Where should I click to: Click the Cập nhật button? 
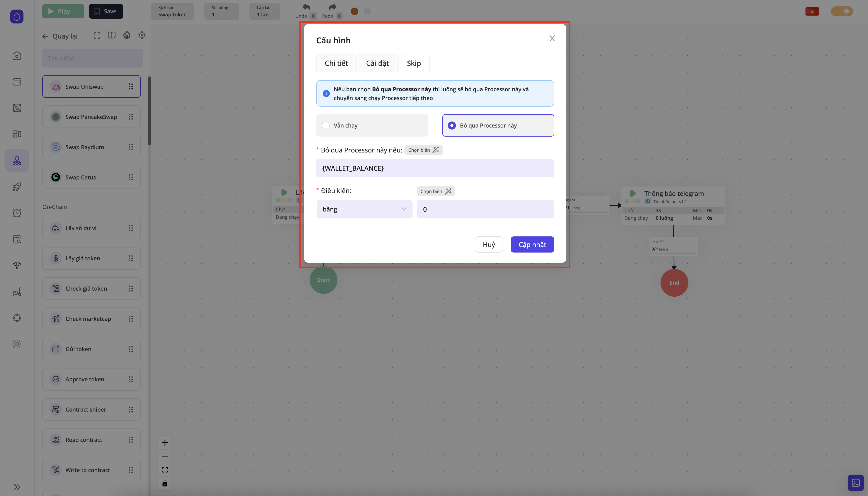[532, 244]
